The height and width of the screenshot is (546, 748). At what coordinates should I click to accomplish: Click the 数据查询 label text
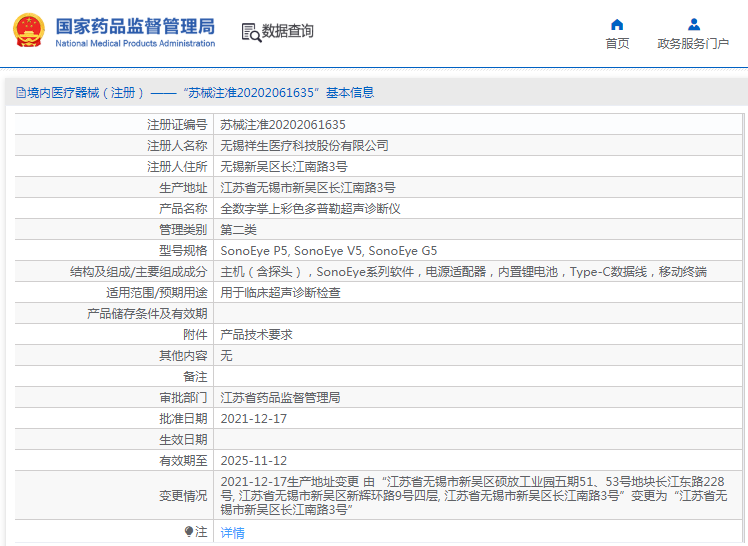coord(288,31)
